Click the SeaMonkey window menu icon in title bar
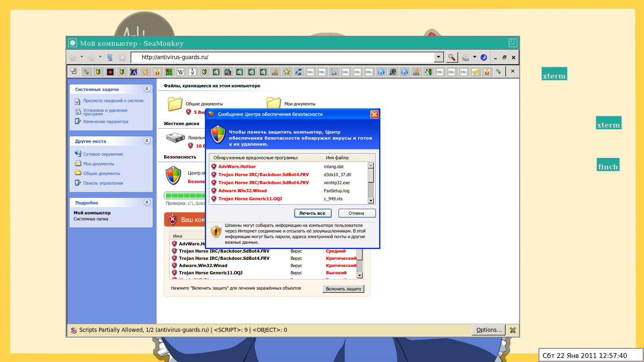644x362 pixels. 73,43
